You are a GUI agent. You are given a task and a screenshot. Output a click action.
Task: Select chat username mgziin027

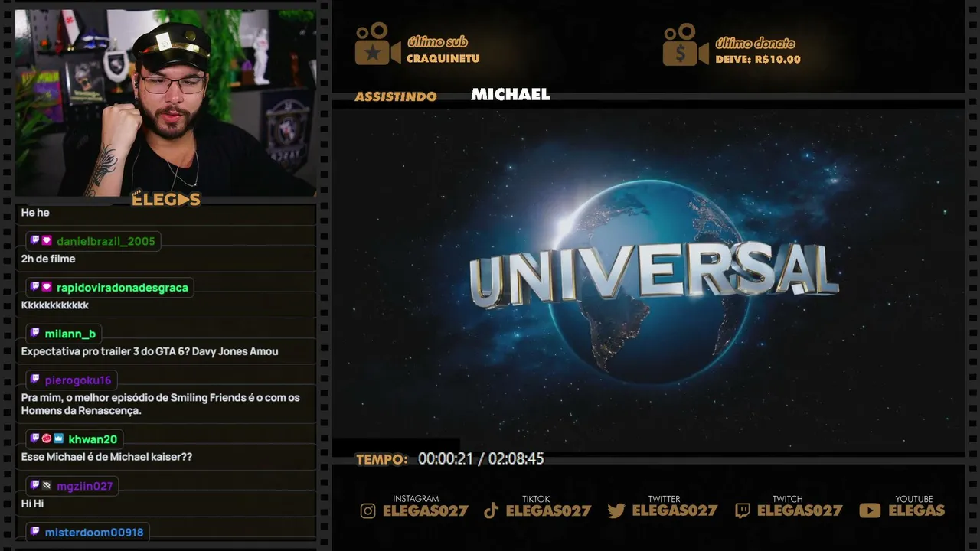tap(85, 486)
